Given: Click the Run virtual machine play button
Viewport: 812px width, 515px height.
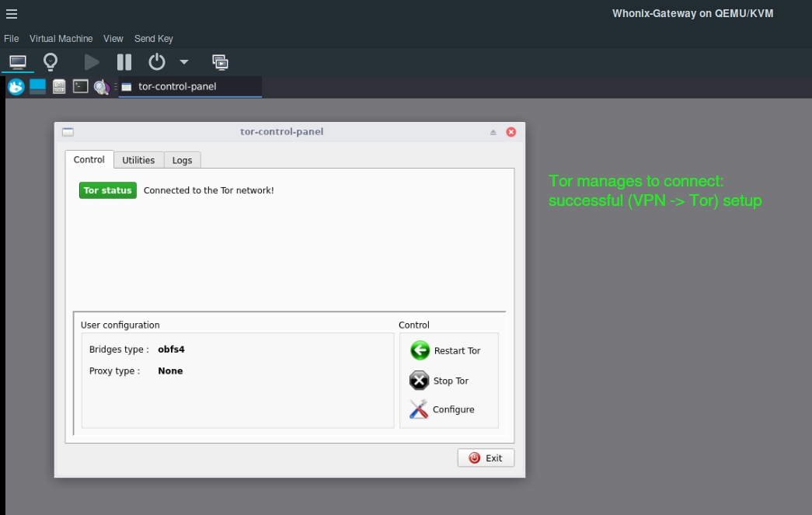Looking at the screenshot, I should click(x=92, y=63).
